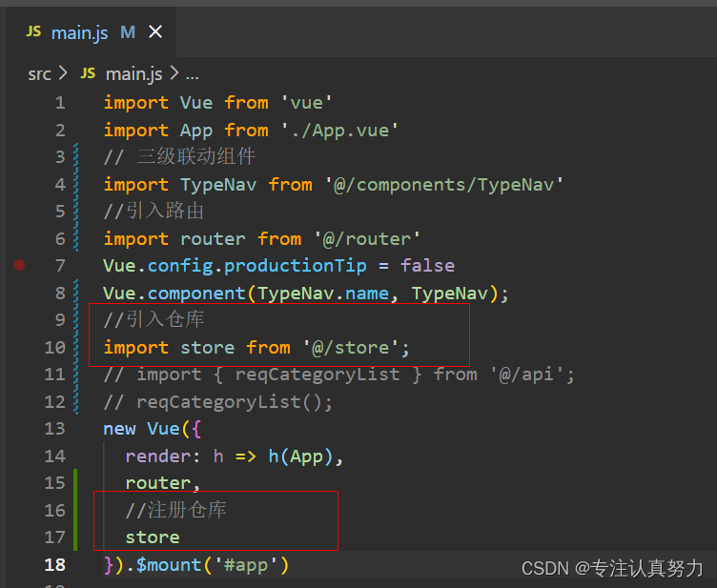Click the $mount('#app') call
This screenshot has width=717, height=588.
tap(213, 566)
